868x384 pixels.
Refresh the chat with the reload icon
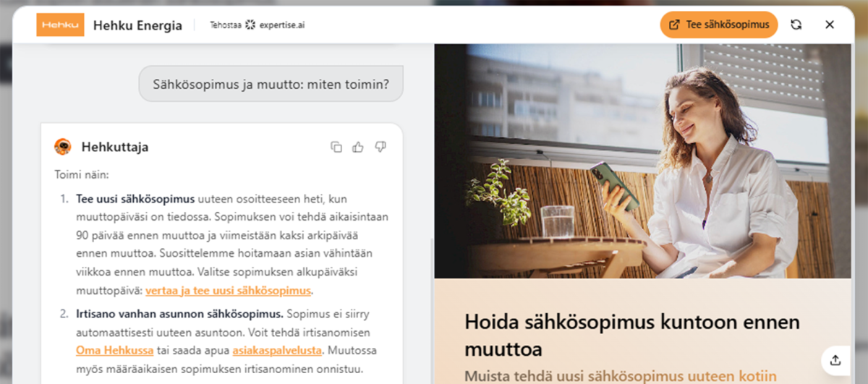pos(796,25)
